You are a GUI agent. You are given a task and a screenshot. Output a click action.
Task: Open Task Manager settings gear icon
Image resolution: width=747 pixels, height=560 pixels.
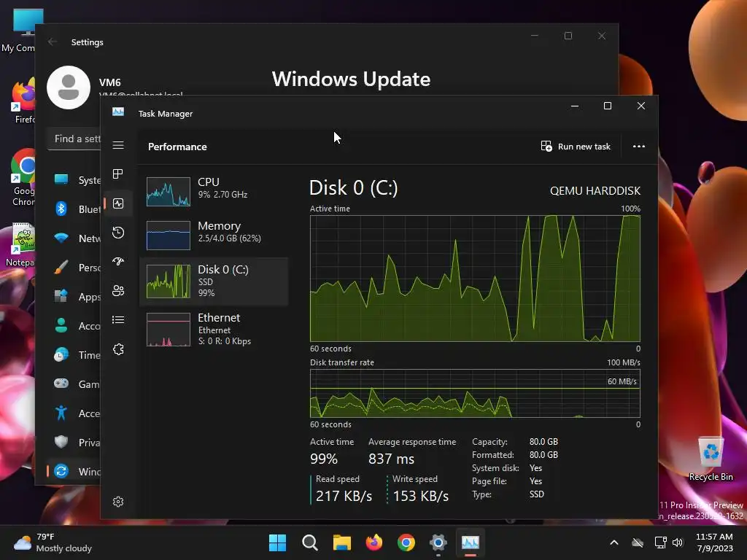(118, 502)
